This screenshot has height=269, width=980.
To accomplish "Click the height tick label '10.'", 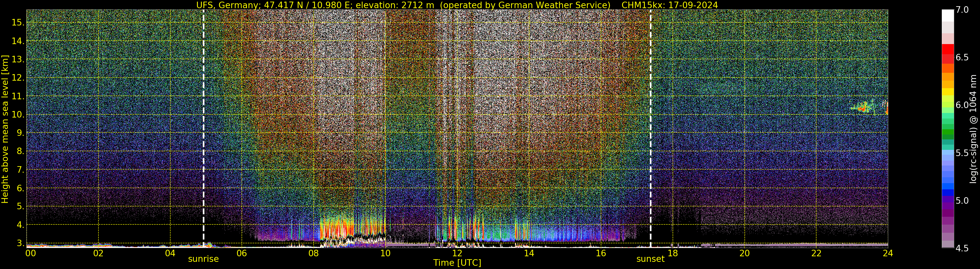I will click(18, 115).
